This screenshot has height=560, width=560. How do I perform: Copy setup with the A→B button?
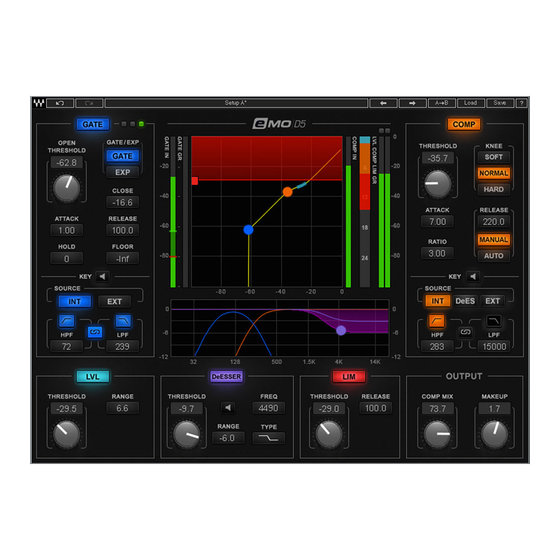(x=442, y=103)
